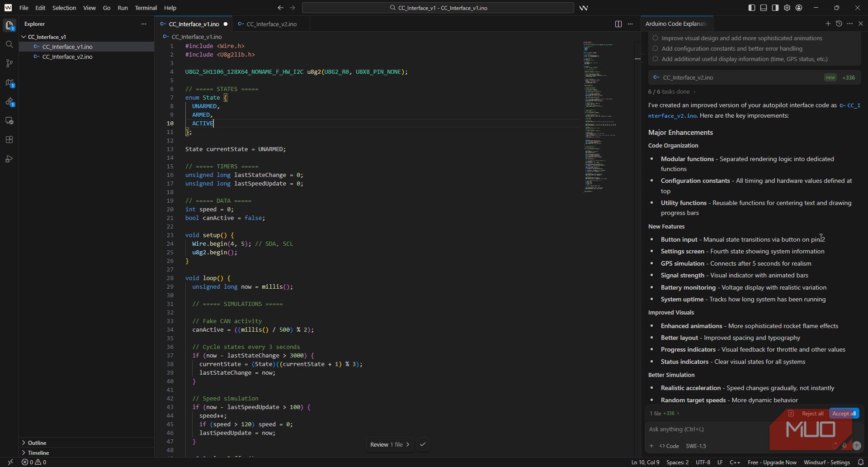The width and height of the screenshot is (868, 467).
Task: Open Run and Debug in activity bar
Action: coord(9,159)
